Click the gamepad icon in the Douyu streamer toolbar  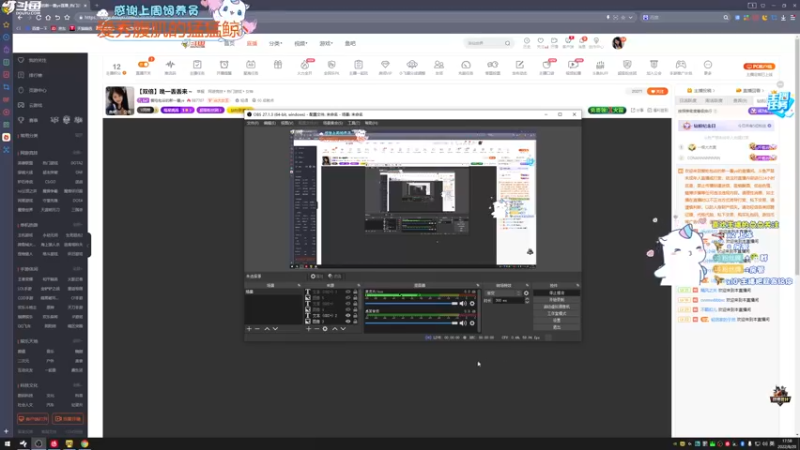[x=681, y=65]
